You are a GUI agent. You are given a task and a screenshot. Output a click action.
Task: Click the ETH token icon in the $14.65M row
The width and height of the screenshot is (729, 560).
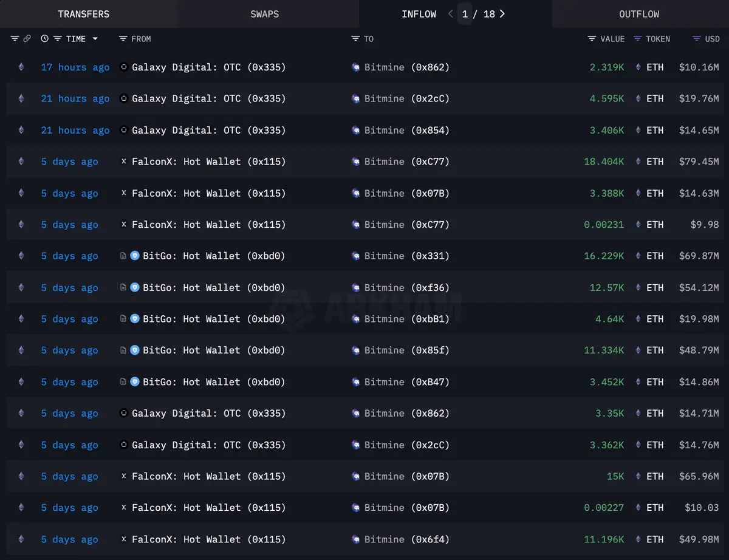click(638, 130)
